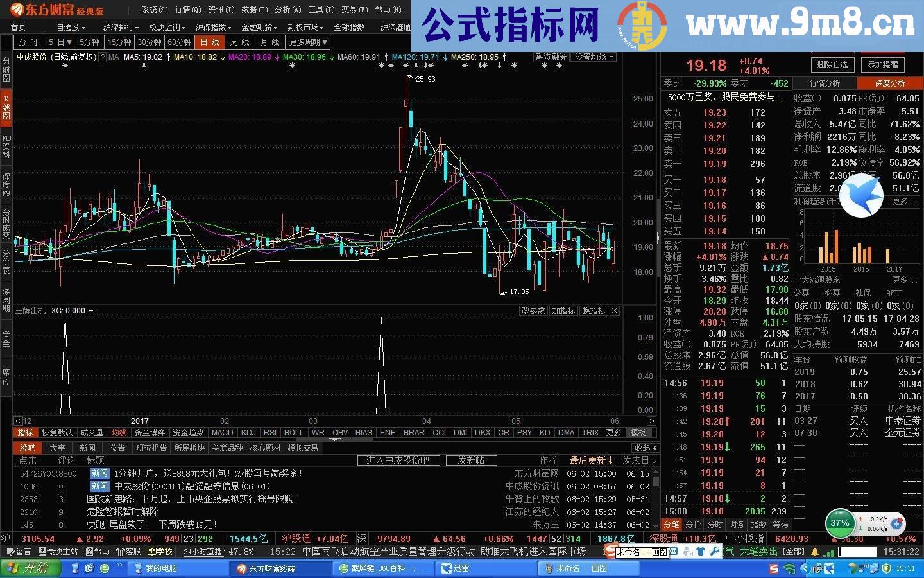This screenshot has width=924, height=578.
Task: Click 最快主站 server icon in status bar
Action: click(58, 552)
